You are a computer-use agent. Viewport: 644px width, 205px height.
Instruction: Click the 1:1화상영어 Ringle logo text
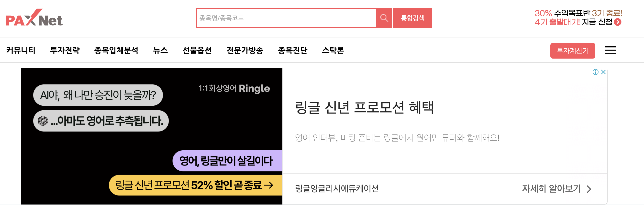[234, 89]
